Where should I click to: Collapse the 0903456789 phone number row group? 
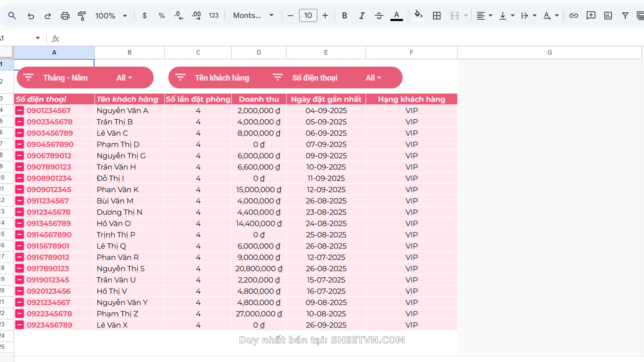pyautogui.click(x=20, y=133)
